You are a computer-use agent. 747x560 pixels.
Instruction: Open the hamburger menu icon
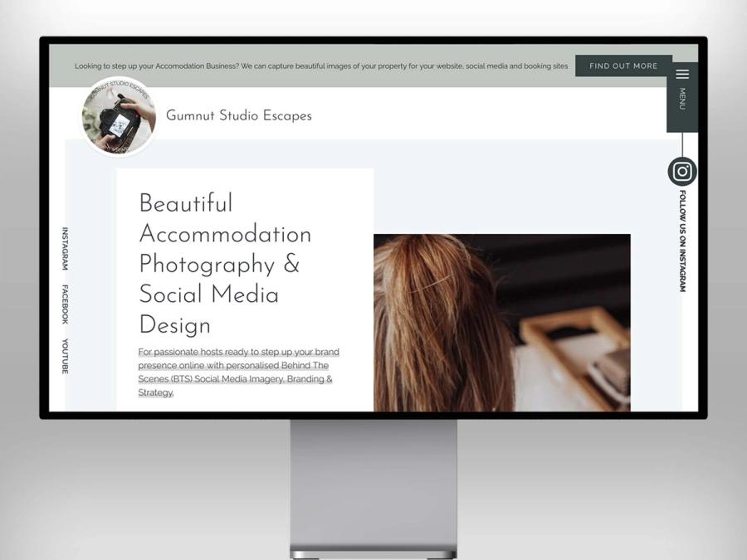pyautogui.click(x=682, y=74)
